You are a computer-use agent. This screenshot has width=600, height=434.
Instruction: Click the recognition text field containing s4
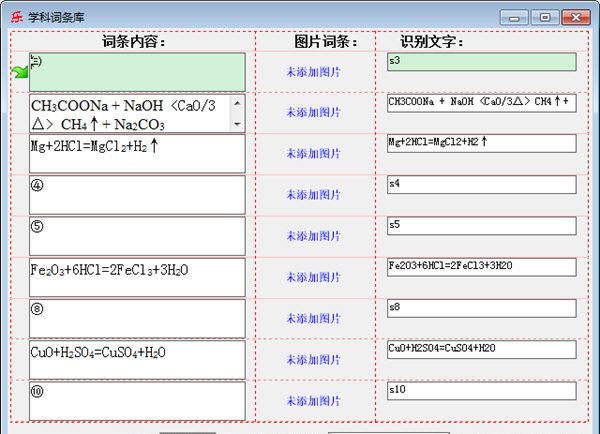pyautogui.click(x=482, y=185)
